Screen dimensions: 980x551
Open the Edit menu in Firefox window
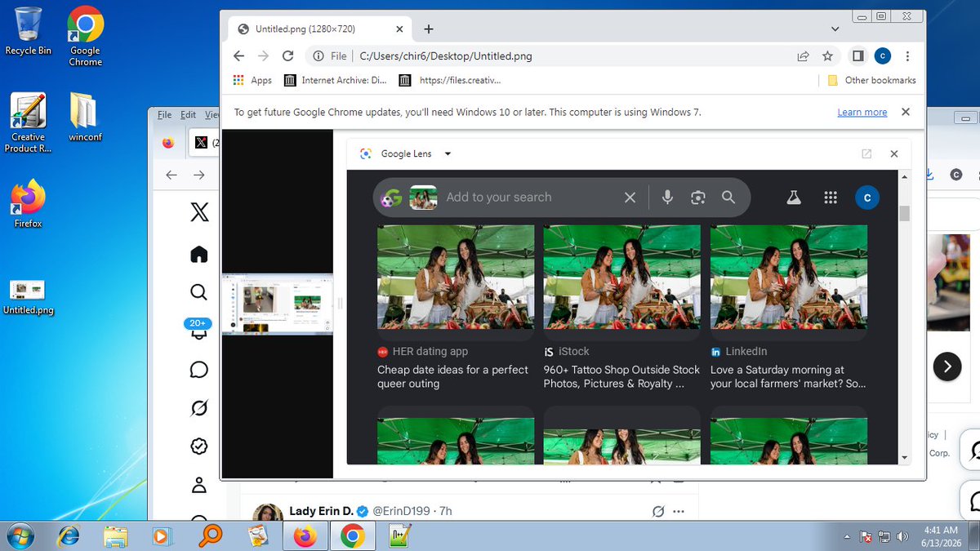189,115
